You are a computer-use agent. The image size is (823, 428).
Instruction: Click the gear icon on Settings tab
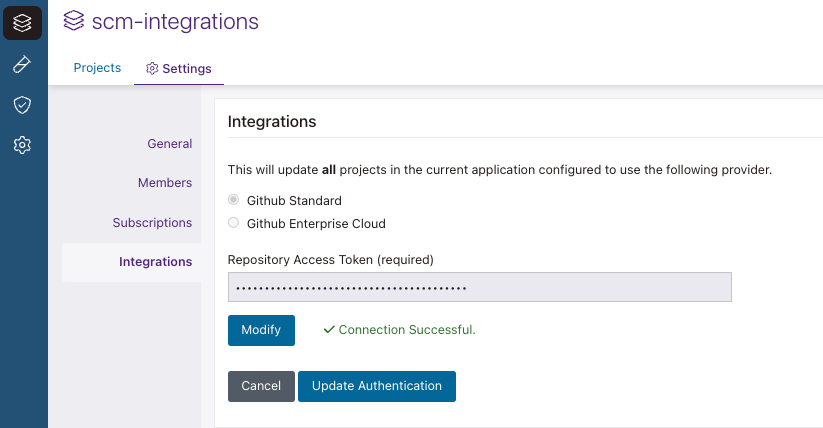(152, 69)
